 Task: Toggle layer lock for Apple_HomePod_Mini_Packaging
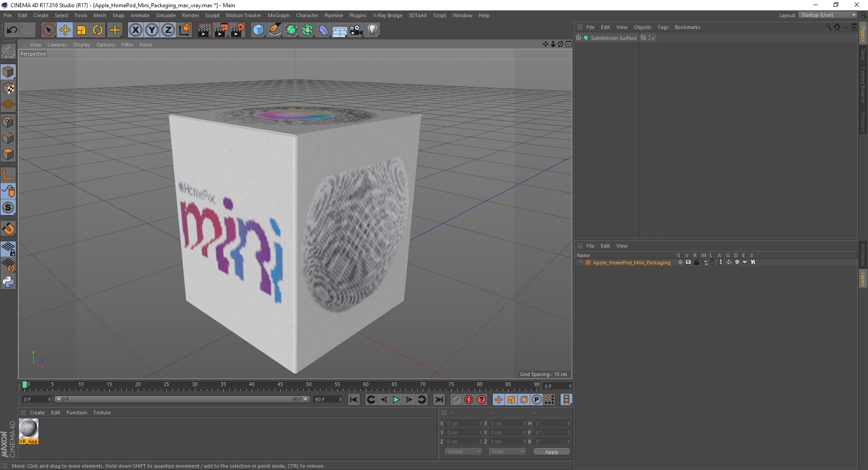[x=712, y=262]
